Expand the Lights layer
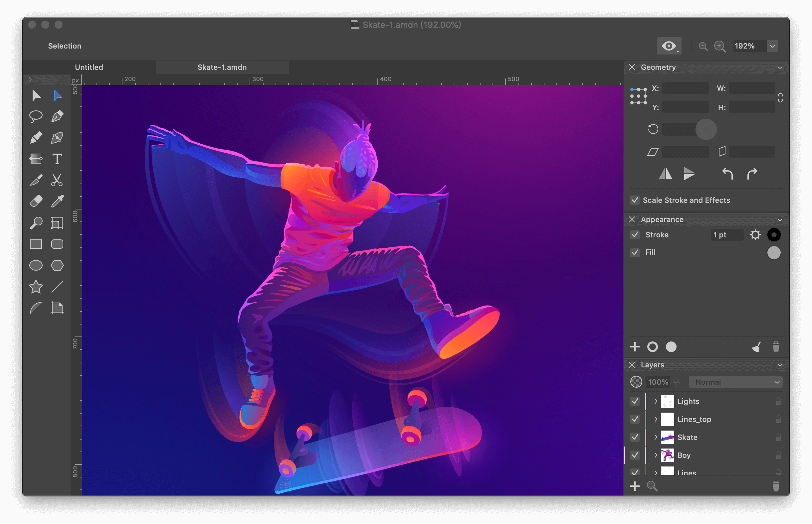This screenshot has width=812, height=524. pyautogui.click(x=655, y=401)
